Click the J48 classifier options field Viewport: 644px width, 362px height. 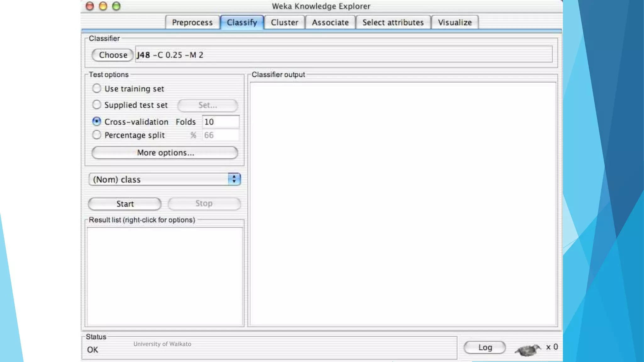343,55
